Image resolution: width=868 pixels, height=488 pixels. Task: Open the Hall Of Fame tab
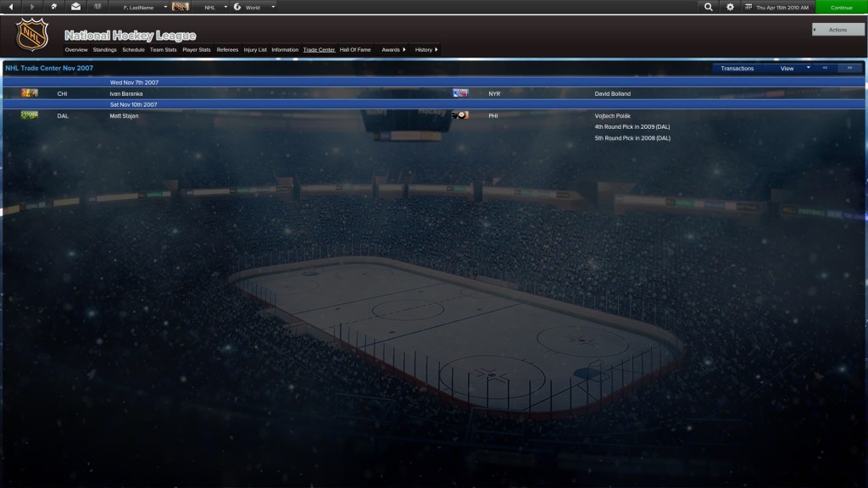coord(355,50)
